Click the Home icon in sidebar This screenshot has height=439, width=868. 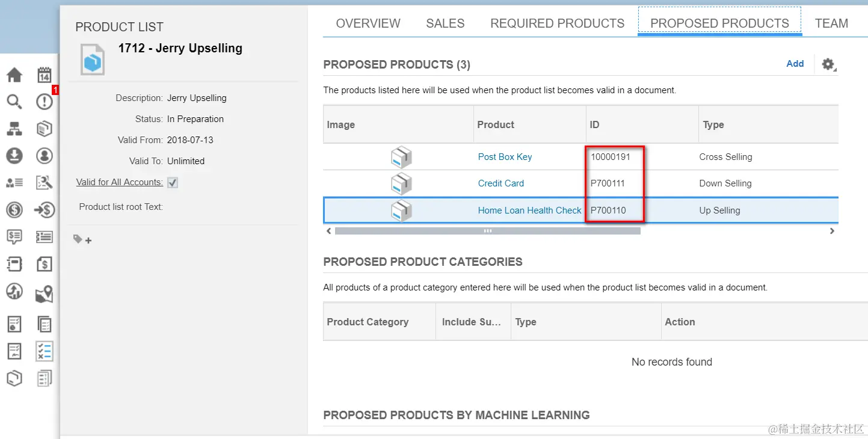pos(14,75)
